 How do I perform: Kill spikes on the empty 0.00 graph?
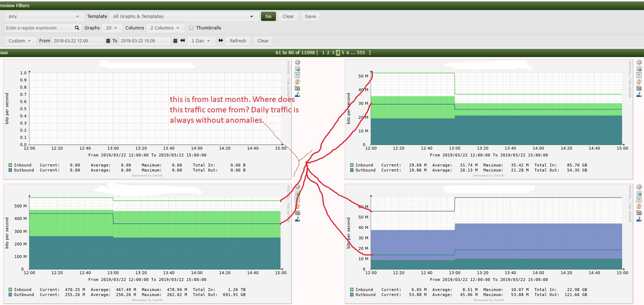pyautogui.click(x=297, y=94)
